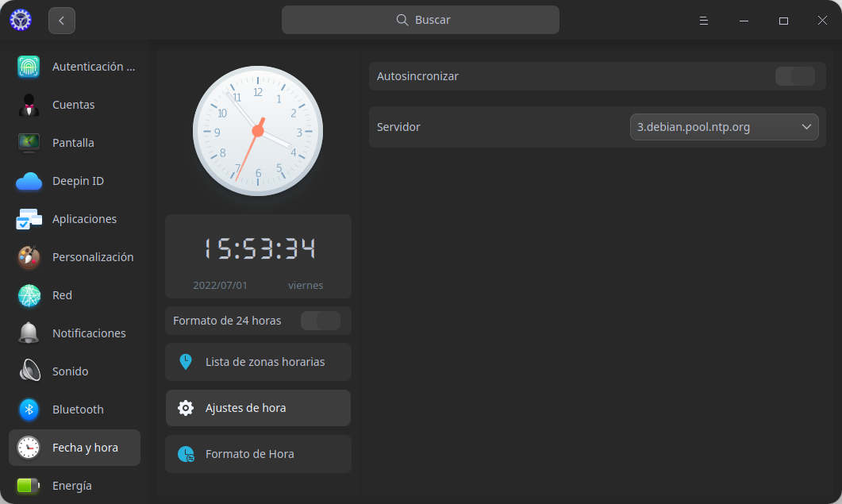Screen dimensions: 842x504
Task: Click the digital time 15:53:34
Action: 260,248
